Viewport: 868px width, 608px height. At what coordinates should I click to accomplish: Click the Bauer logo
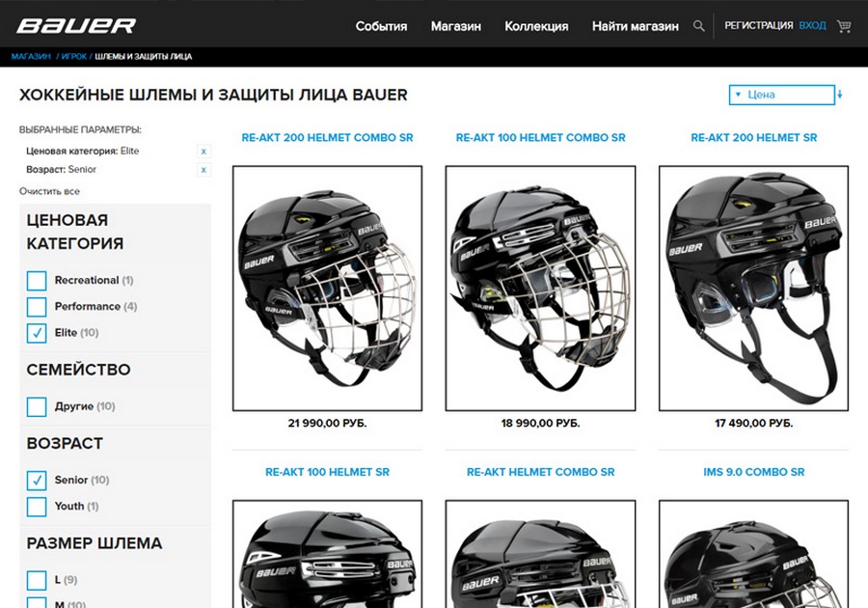click(x=76, y=25)
